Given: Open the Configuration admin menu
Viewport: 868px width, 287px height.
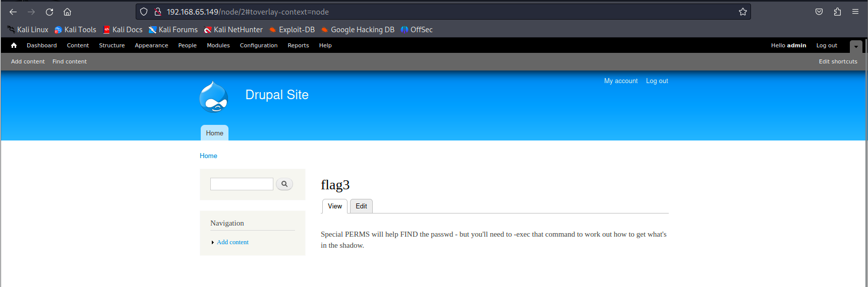Looking at the screenshot, I should pyautogui.click(x=258, y=45).
